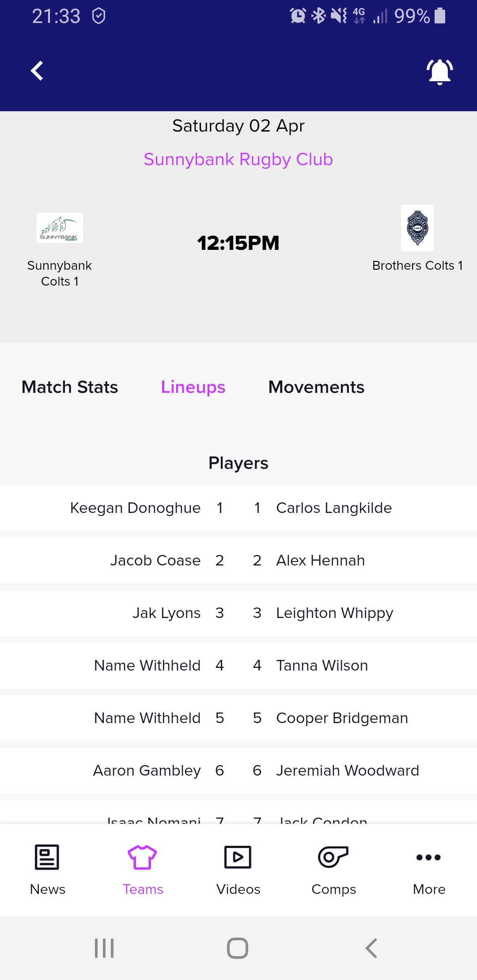This screenshot has height=980, width=477.
Task: Tap the Brothers Colts 1 crest
Action: 417,228
